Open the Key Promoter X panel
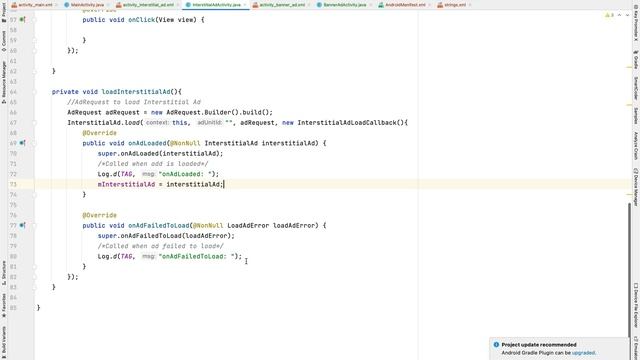This screenshot has height=360, width=640. tap(636, 24)
